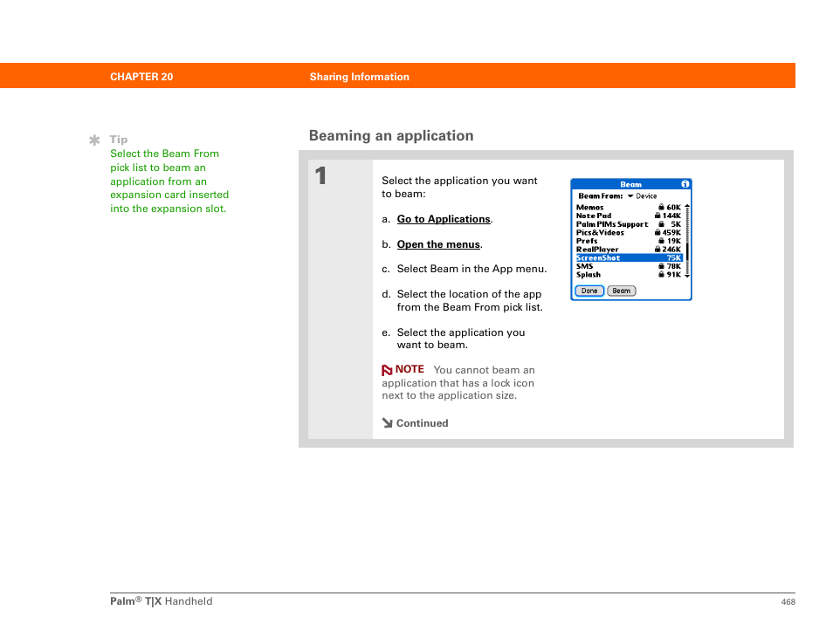This screenshot has height=644, width=833.
Task: Open the Beam From Device pick list
Action: tap(642, 196)
